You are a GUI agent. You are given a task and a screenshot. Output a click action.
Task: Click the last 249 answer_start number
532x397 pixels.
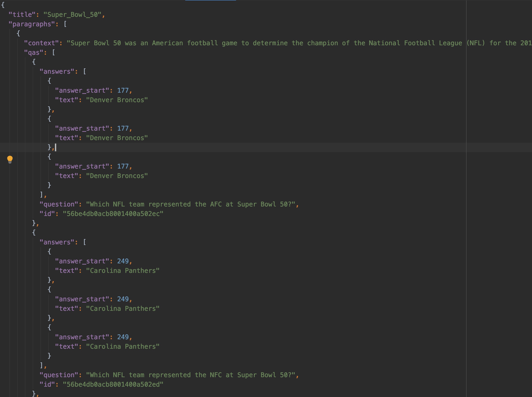coord(123,337)
